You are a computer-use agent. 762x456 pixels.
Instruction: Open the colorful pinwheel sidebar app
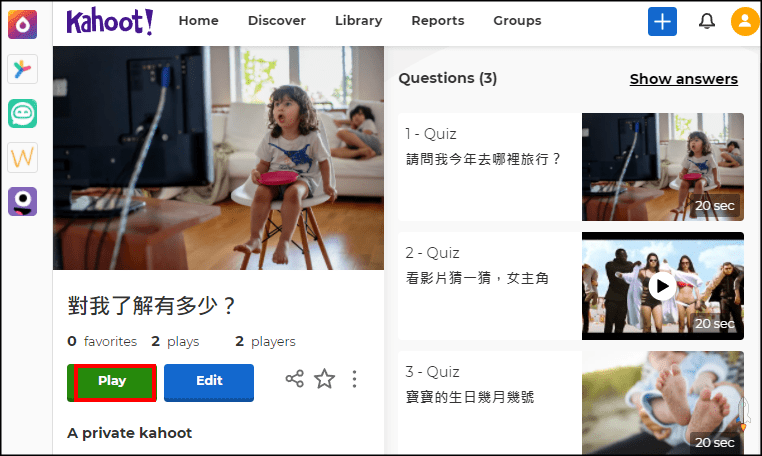click(x=23, y=69)
